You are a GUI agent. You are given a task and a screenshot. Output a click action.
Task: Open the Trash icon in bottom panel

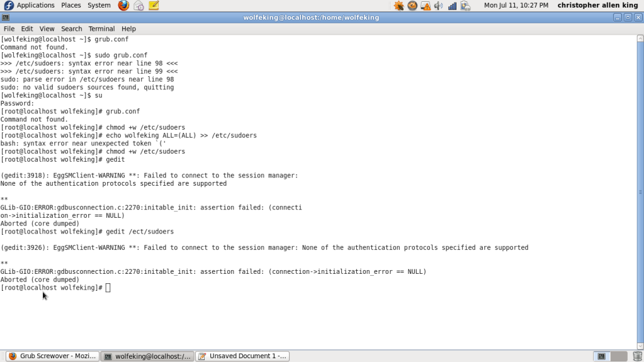click(638, 356)
